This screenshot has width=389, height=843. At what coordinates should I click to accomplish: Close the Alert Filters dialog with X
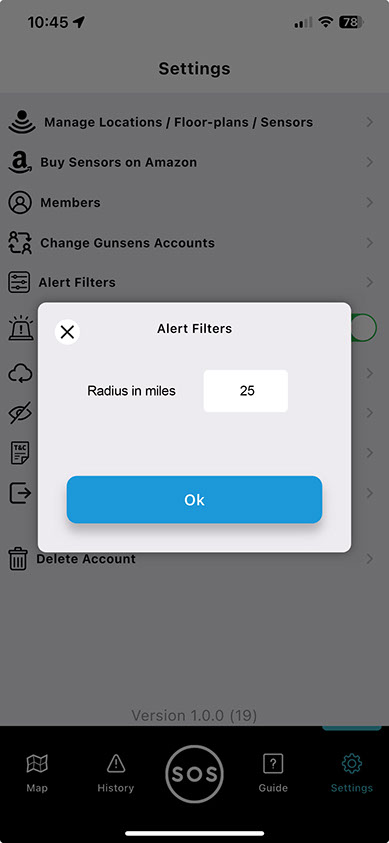point(67,332)
